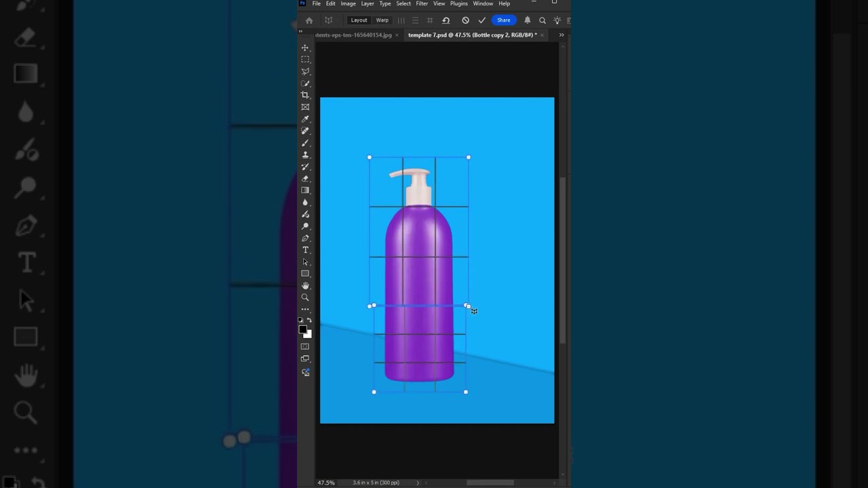This screenshot has height=488, width=868.
Task: Open the Window menu
Action: click(483, 4)
